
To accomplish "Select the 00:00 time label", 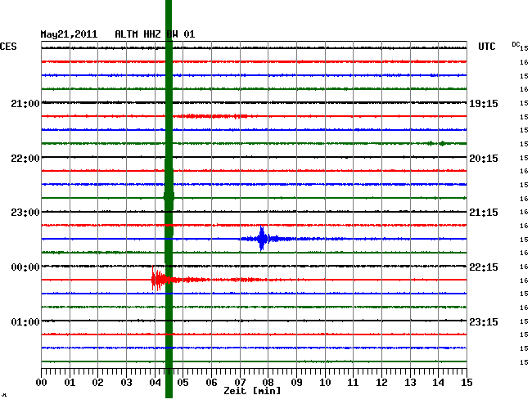I will pyautogui.click(x=25, y=267).
